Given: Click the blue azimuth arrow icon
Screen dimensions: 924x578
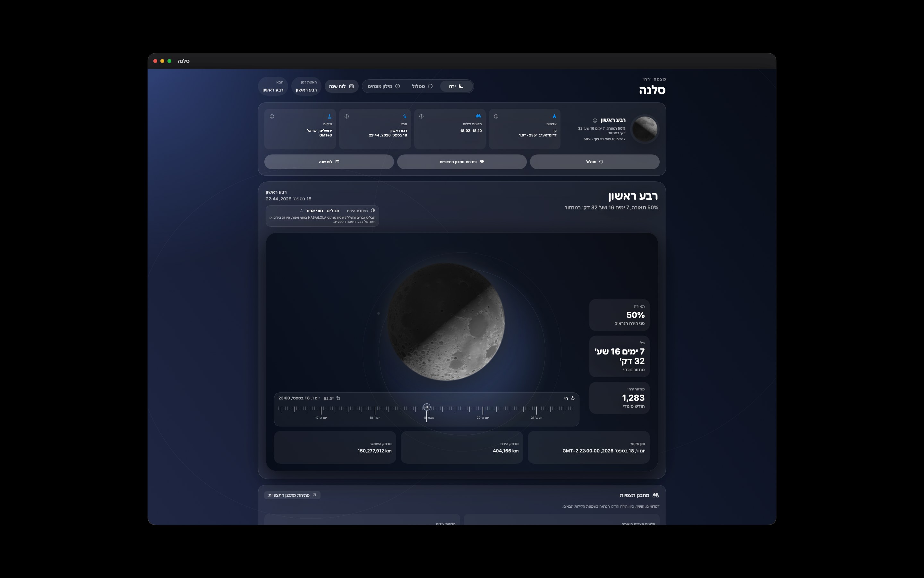Looking at the screenshot, I should 554,116.
